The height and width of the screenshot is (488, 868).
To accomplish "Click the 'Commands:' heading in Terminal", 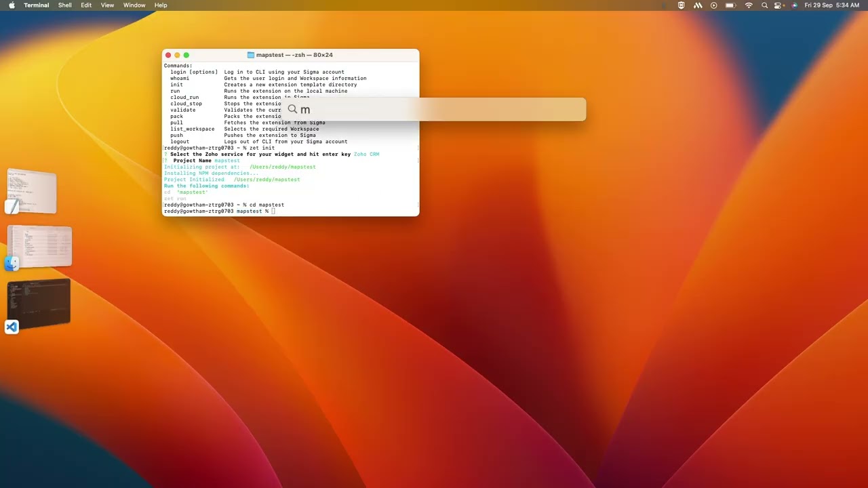I will (178, 66).
